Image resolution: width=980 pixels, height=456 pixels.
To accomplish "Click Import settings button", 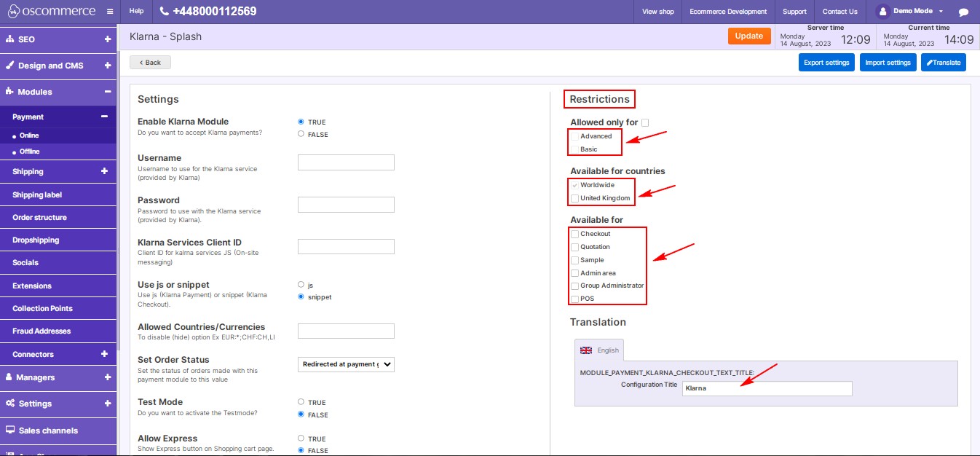I will (x=888, y=63).
